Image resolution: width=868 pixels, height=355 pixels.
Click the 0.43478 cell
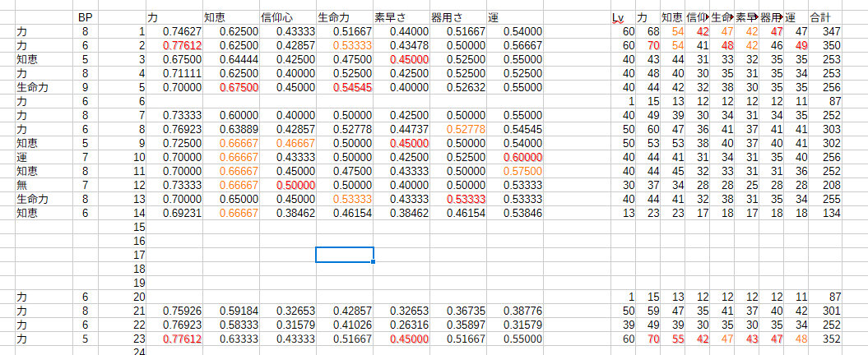point(402,45)
